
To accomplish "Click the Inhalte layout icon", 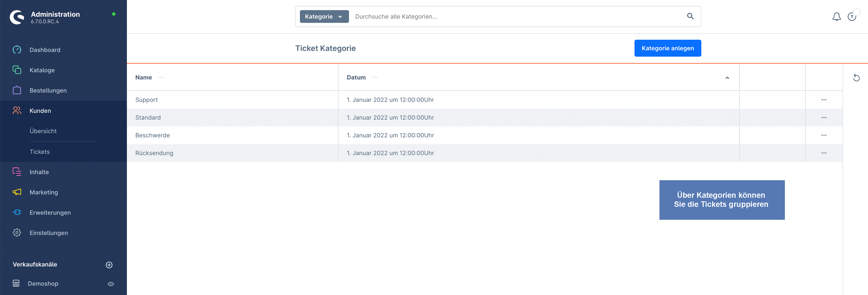I will click(17, 172).
